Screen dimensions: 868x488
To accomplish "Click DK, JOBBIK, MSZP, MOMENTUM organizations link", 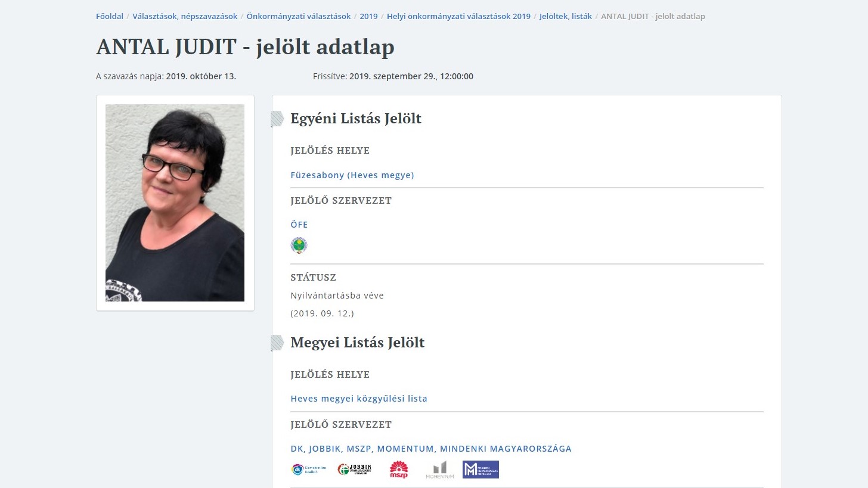I will coord(430,449).
